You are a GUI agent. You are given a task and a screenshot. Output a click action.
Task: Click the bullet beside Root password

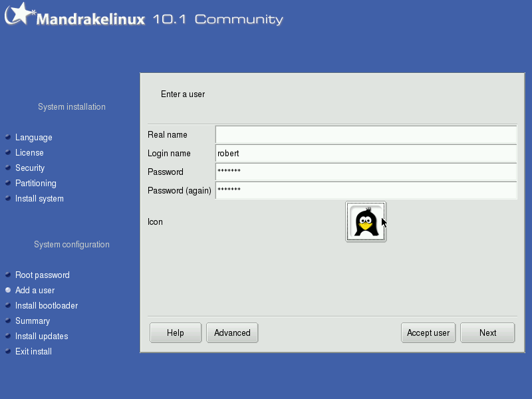coord(8,275)
